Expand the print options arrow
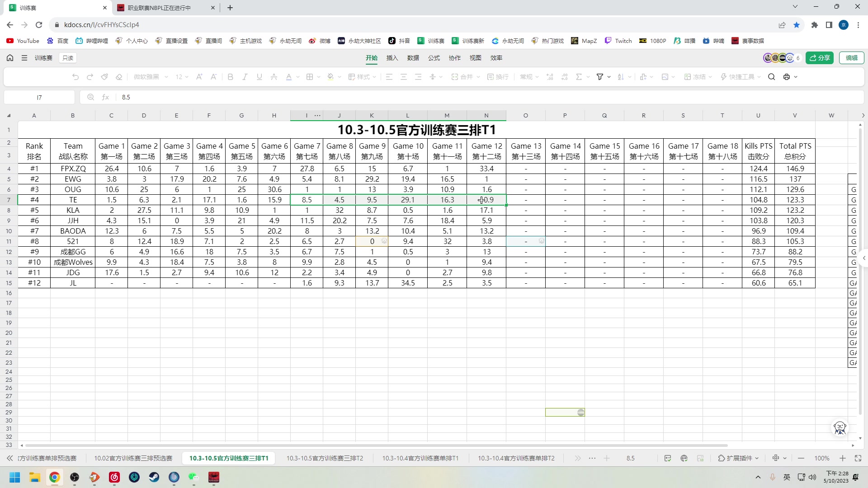 coord(796,77)
